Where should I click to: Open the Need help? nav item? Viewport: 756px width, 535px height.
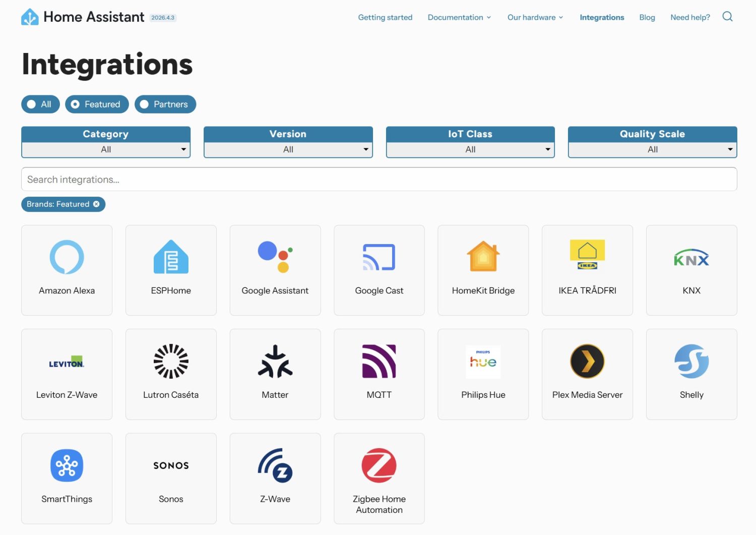[x=690, y=17]
